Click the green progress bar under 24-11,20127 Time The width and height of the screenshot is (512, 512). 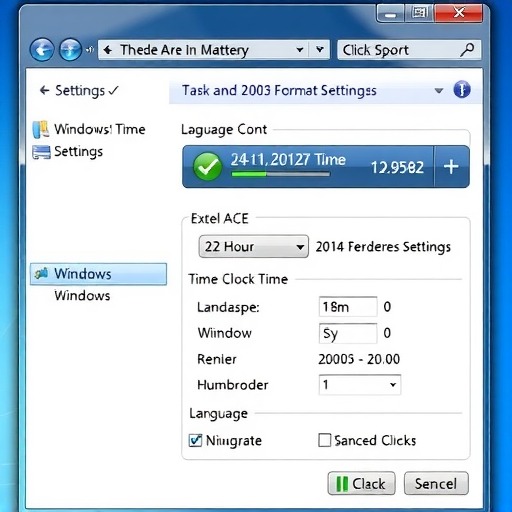(281, 174)
